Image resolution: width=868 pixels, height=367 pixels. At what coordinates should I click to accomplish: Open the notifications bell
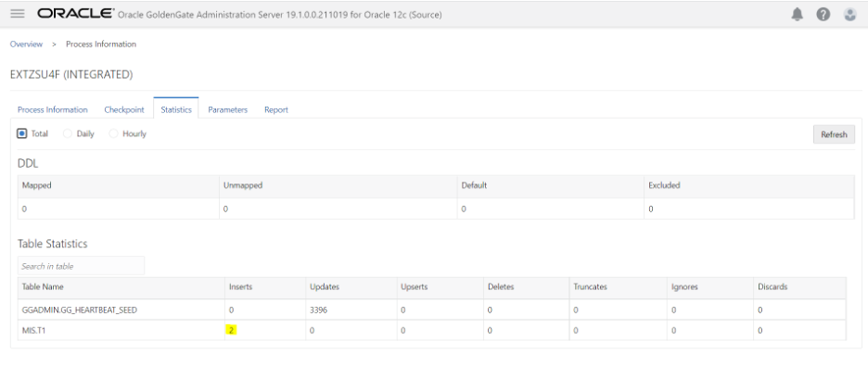797,15
